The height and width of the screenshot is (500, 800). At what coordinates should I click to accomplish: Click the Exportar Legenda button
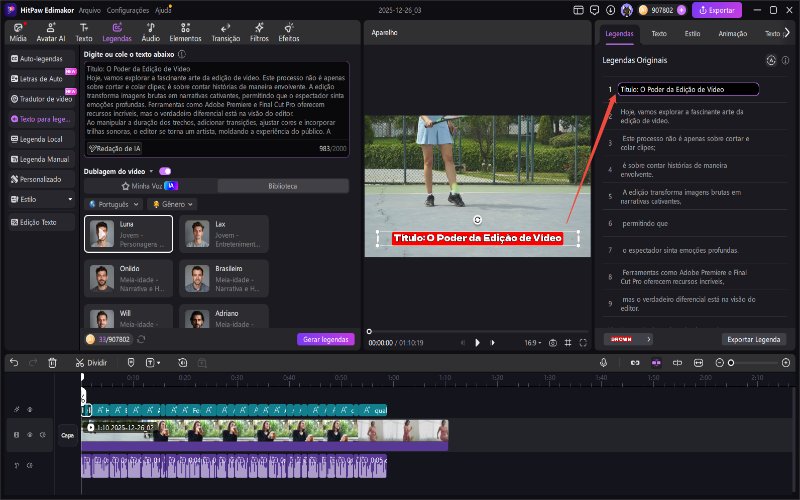[754, 339]
